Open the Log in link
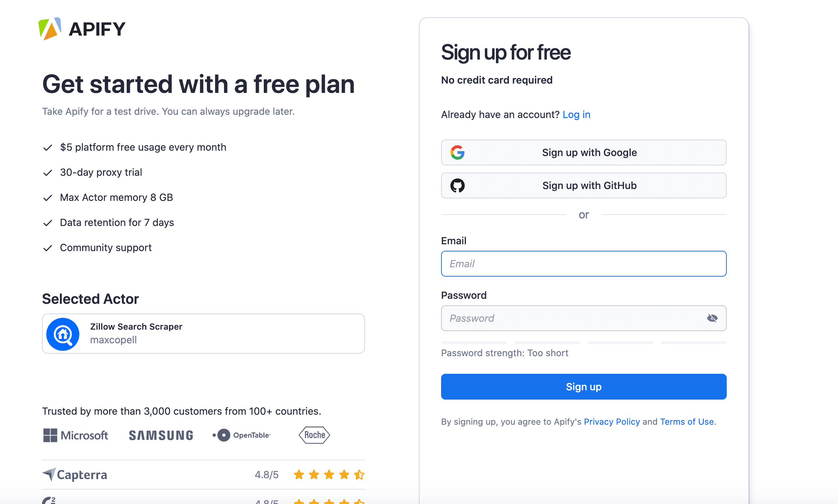This screenshot has height=504, width=838. (x=576, y=114)
